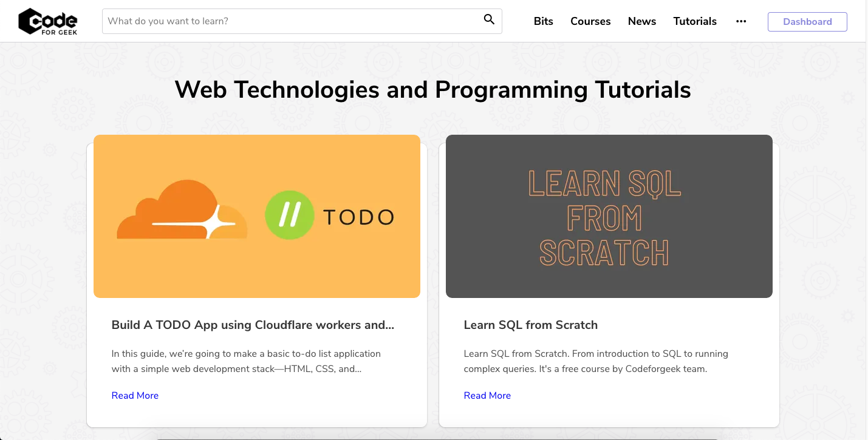Select Tutorials in the navigation
Screen dimensions: 868x440
[x=695, y=21]
